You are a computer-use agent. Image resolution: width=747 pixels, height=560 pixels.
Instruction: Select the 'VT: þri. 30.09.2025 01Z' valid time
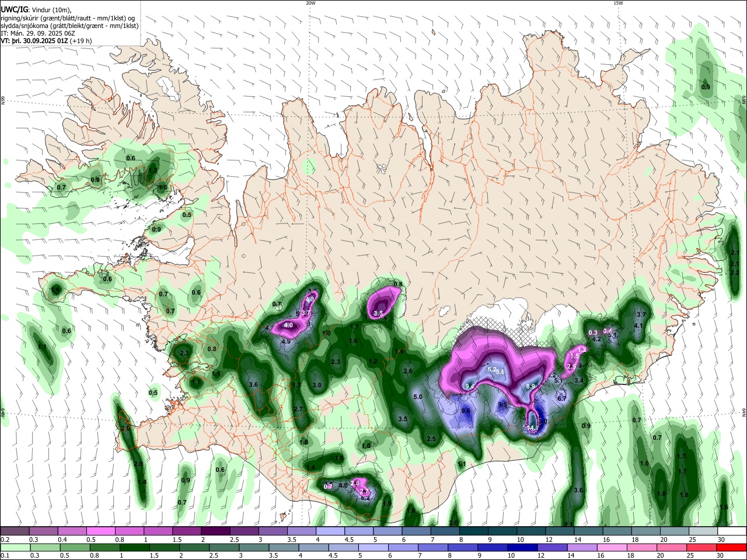coord(34,41)
